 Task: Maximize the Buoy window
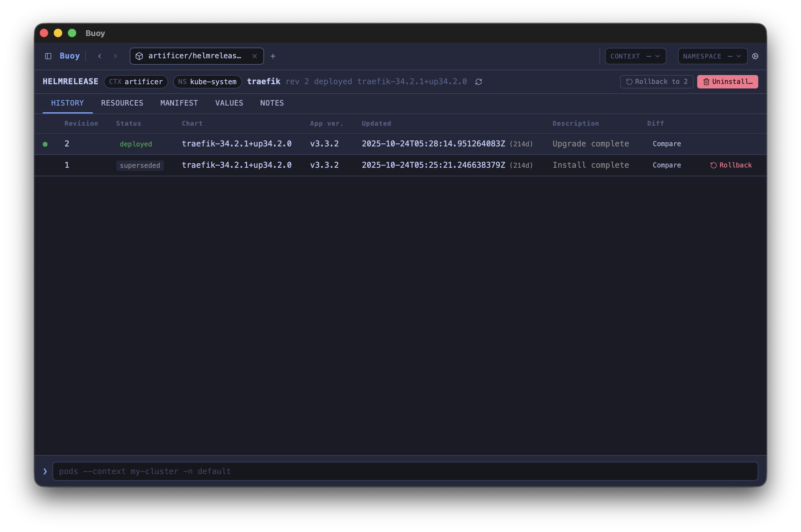click(x=72, y=33)
